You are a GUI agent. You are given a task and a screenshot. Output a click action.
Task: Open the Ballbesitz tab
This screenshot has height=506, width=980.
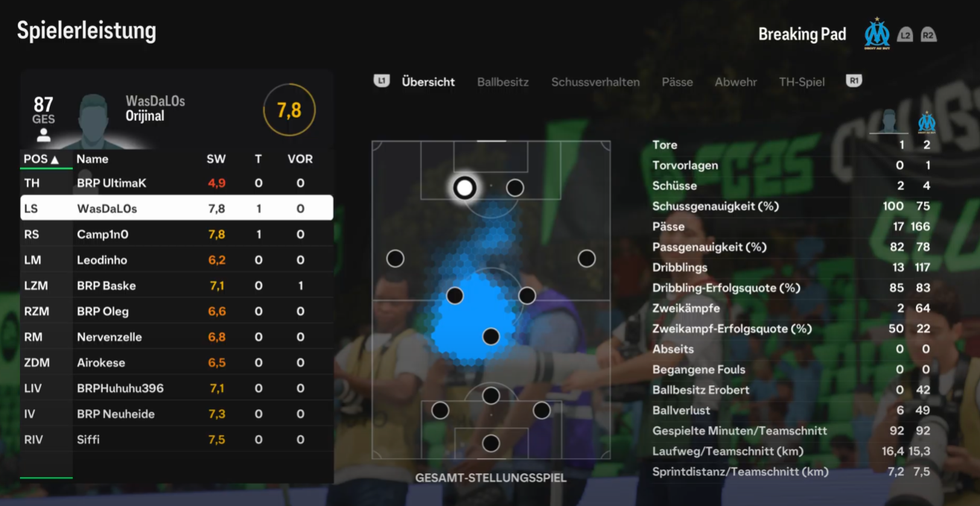(503, 82)
